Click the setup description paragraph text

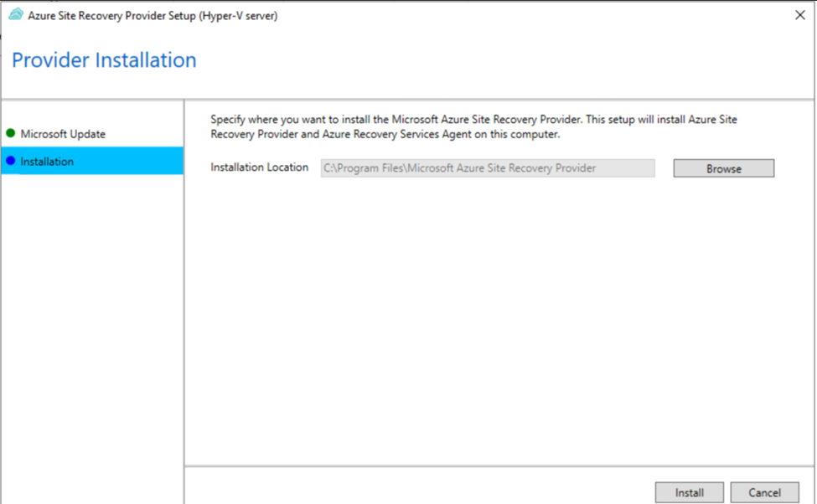pyautogui.click(x=473, y=126)
